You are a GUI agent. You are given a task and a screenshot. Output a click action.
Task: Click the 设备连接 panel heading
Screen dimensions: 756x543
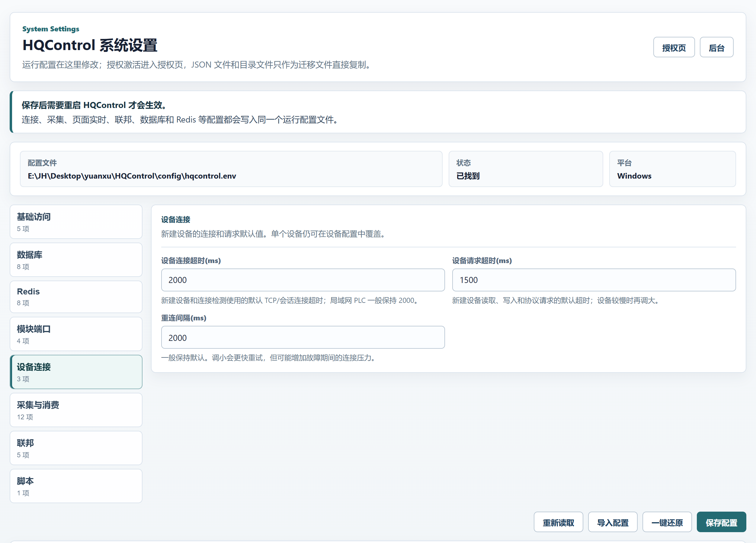176,220
